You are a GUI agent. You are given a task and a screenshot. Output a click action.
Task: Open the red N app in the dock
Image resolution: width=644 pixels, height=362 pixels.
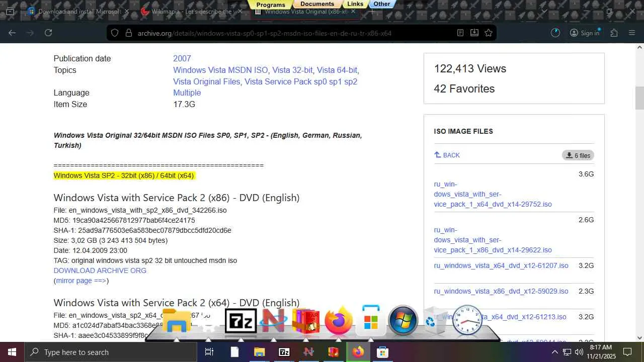(274, 321)
